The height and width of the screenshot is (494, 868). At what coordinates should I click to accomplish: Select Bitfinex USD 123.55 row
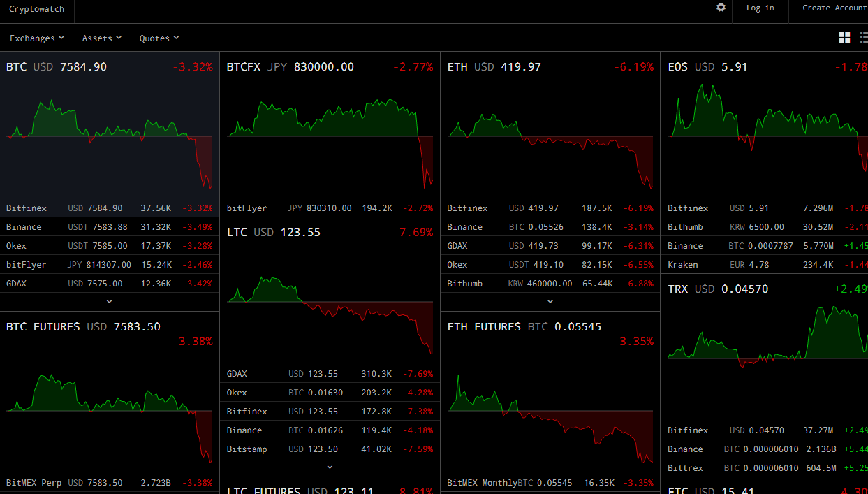[330, 412]
